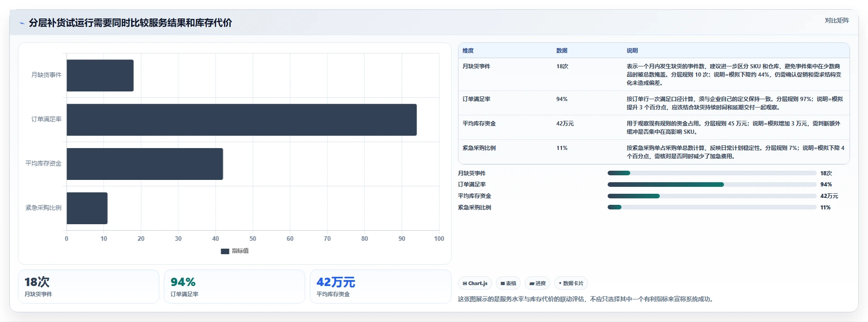Click the 42万元 data card
868x322 pixels.
click(x=380, y=286)
